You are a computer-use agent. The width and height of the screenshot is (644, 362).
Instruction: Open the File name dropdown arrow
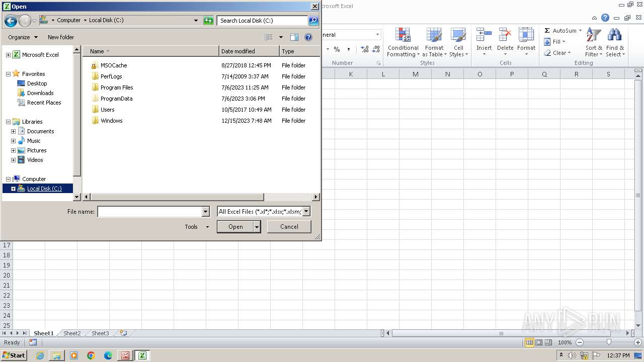click(x=205, y=212)
